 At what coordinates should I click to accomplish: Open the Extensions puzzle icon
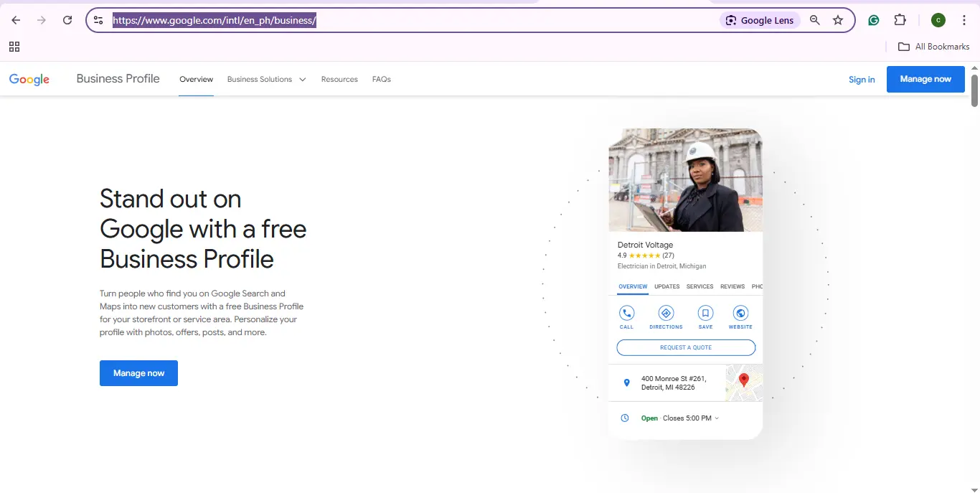[900, 20]
